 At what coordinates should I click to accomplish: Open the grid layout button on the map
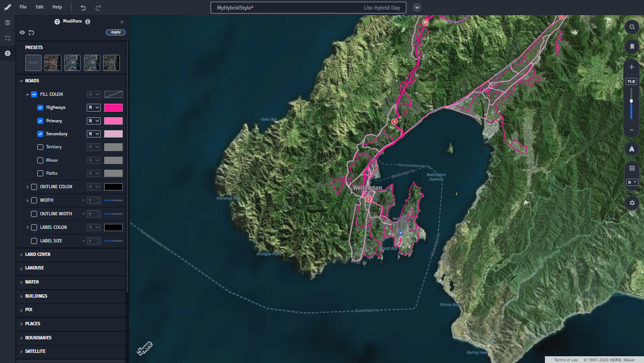(x=632, y=168)
